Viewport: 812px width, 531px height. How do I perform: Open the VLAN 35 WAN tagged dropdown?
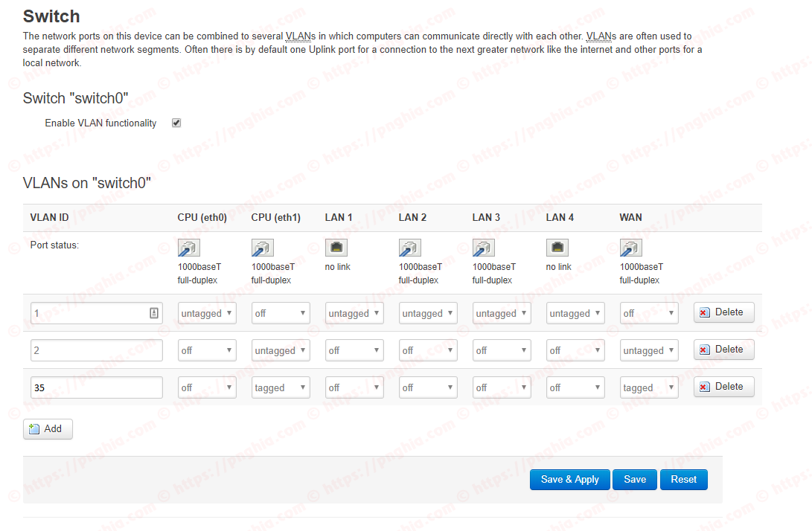pyautogui.click(x=649, y=387)
